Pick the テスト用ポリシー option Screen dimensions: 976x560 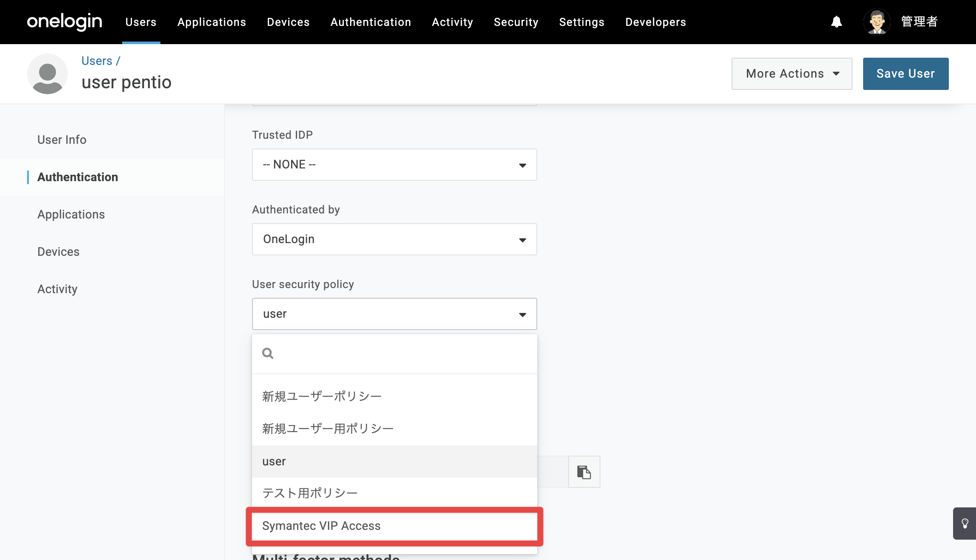tap(395, 493)
